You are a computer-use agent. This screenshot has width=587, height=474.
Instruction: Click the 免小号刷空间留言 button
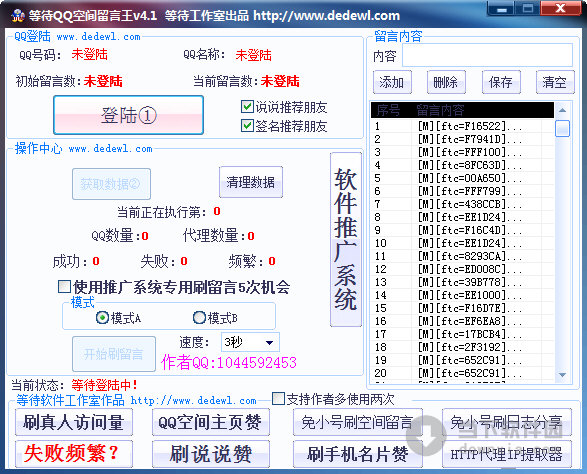[x=358, y=422]
